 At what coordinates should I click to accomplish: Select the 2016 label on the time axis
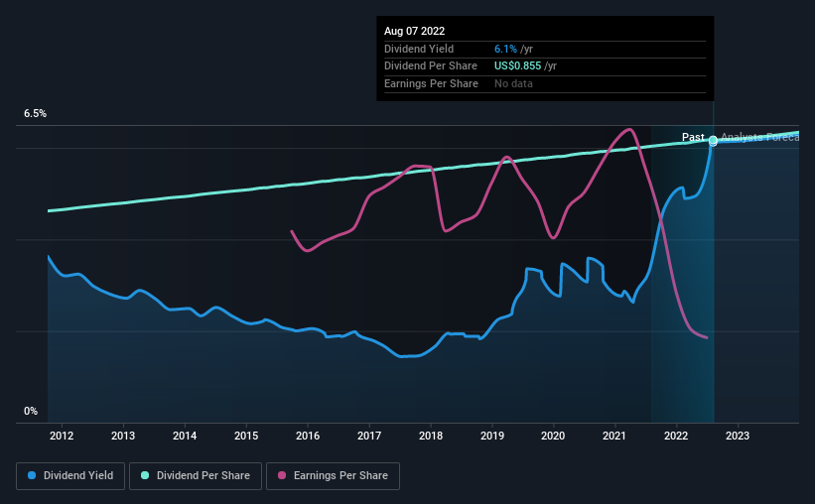[x=308, y=436]
